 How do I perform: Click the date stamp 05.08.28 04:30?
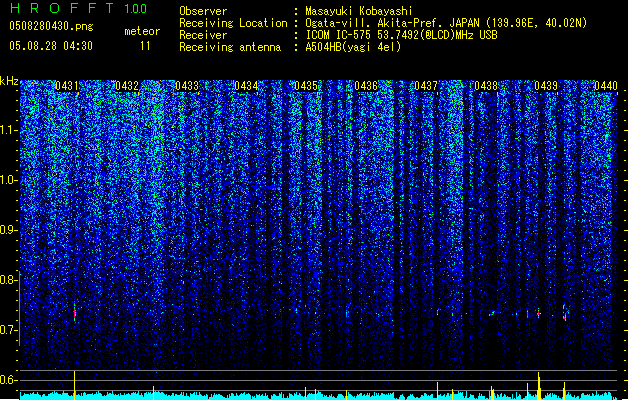pos(51,46)
